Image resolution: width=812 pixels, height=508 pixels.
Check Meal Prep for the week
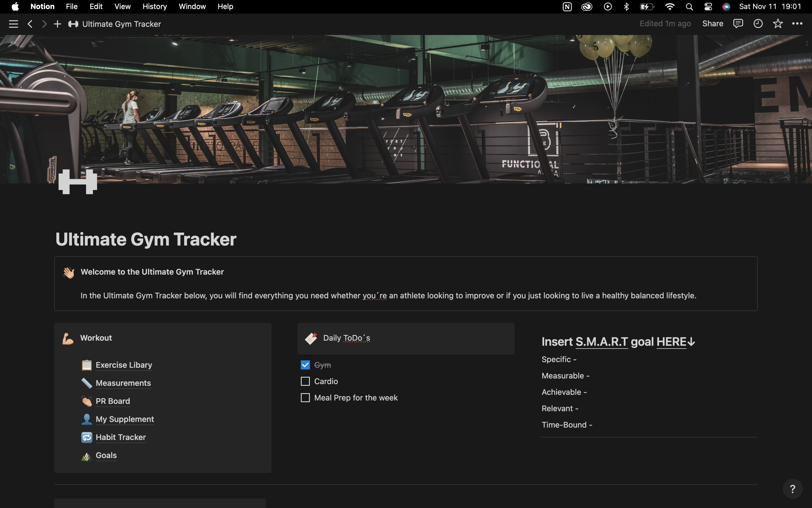pyautogui.click(x=305, y=398)
